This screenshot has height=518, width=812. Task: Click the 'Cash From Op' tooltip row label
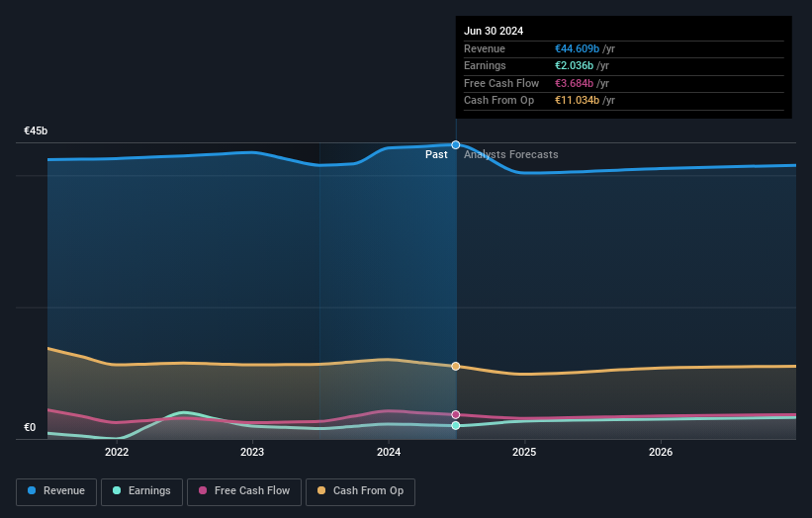pyautogui.click(x=498, y=101)
